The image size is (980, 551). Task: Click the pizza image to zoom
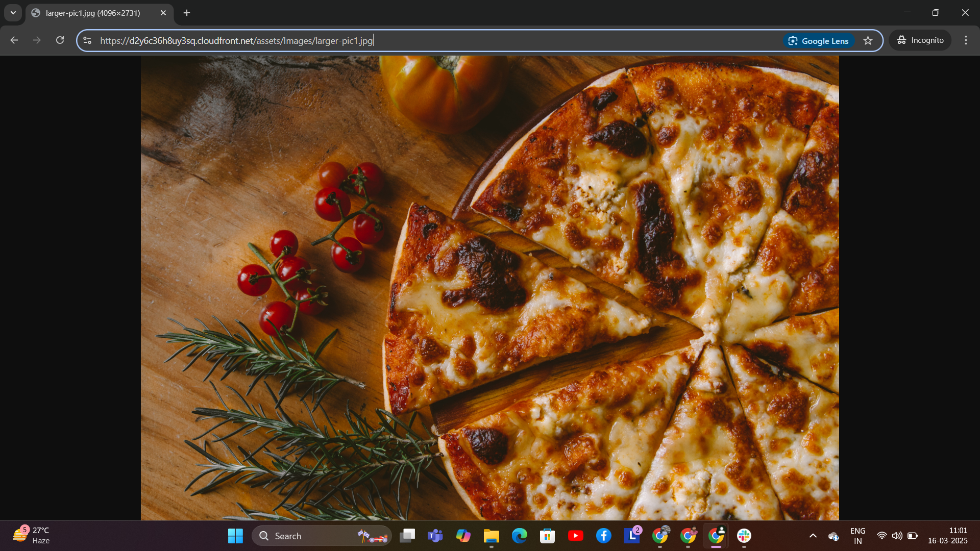[x=490, y=288]
